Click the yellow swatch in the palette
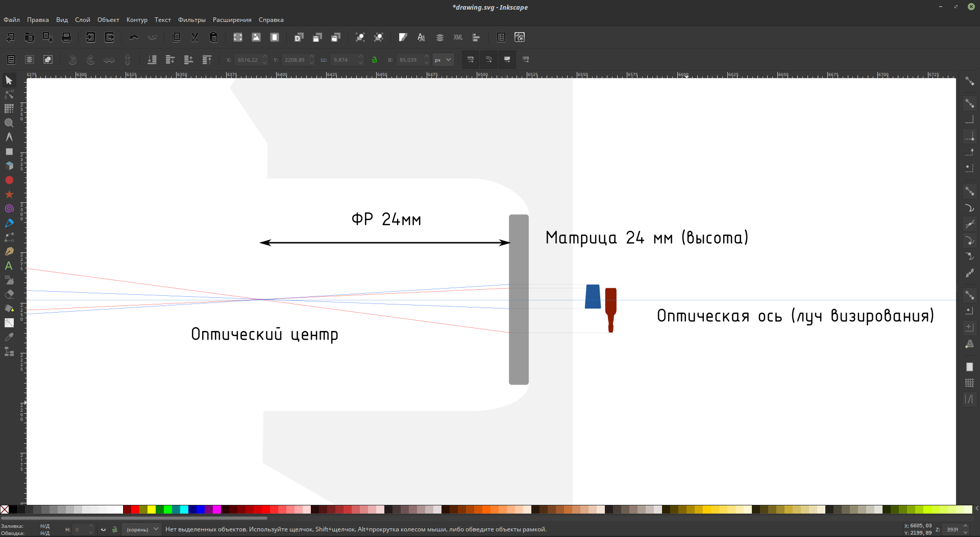Viewport: 980px width, 537px height. tap(152, 509)
